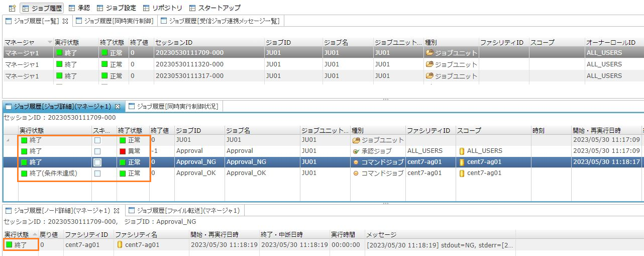Click the cent7-ag01 facility icon in node details
Viewport: 644px width, 256px height.
click(x=120, y=245)
